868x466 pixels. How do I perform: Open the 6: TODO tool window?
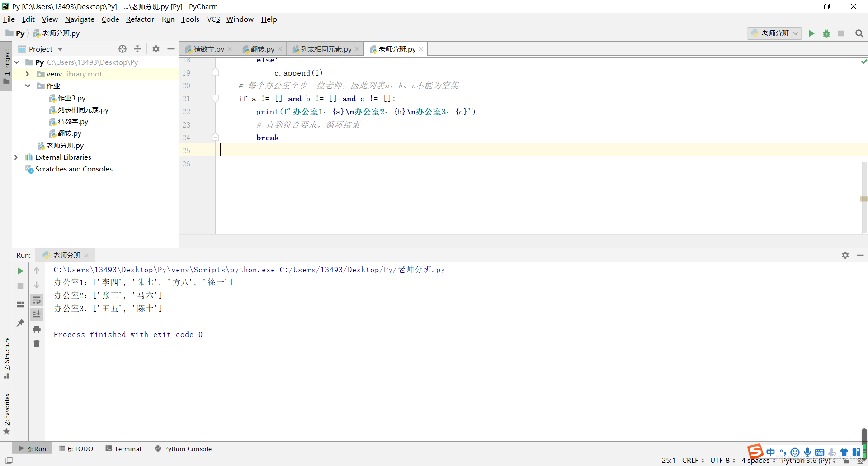(x=76, y=448)
